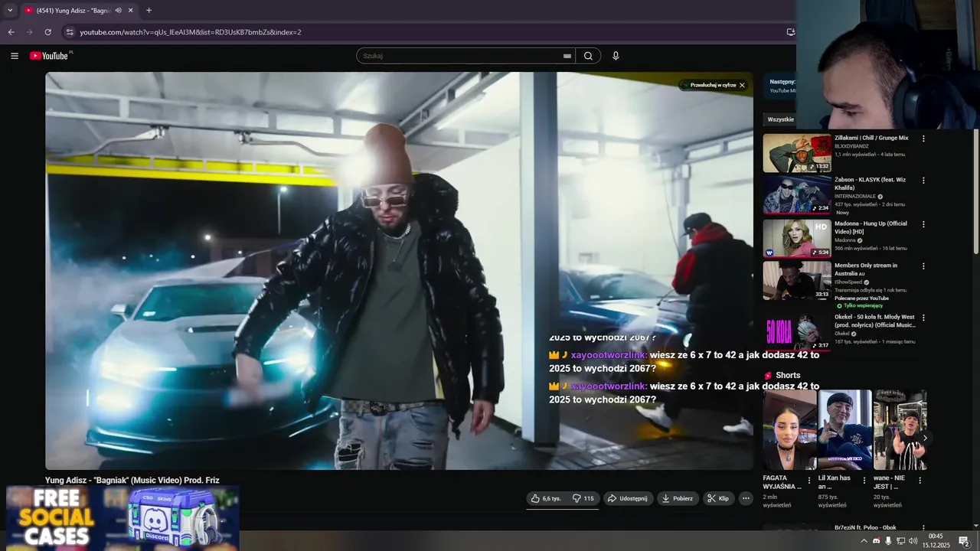
Task: Click the Yung Adisz Bagniak video title
Action: click(132, 481)
